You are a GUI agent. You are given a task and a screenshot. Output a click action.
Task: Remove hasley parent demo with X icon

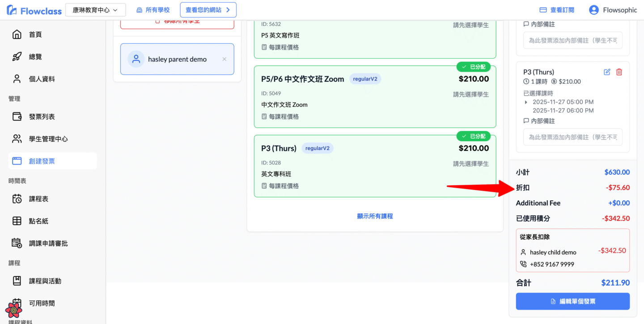point(225,59)
